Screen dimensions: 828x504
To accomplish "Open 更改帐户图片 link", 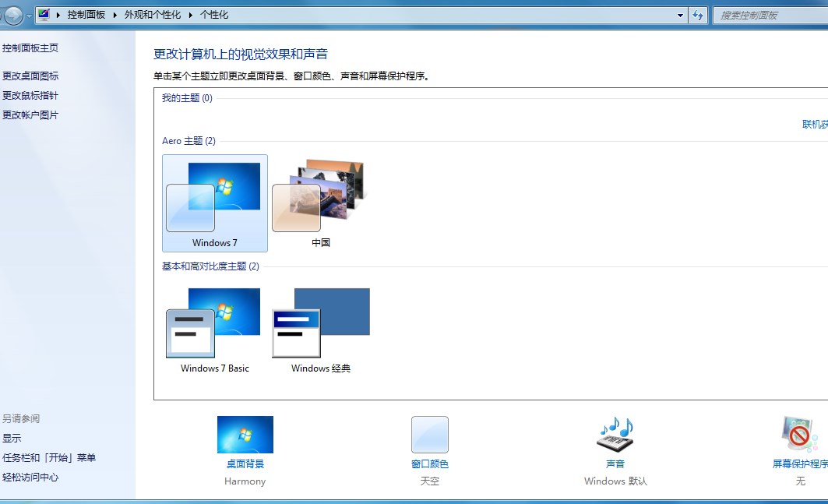I will (x=30, y=115).
